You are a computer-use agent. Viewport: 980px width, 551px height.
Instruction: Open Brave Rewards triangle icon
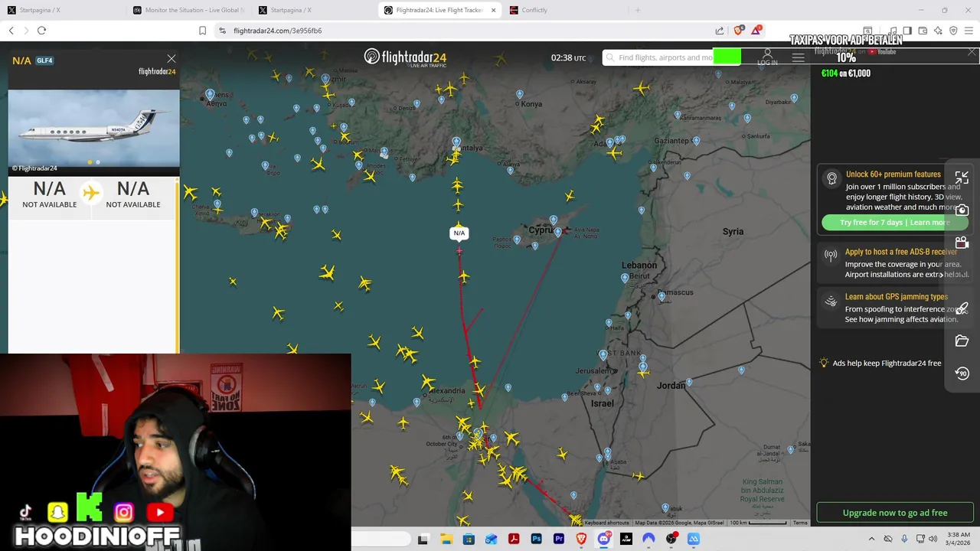[756, 31]
